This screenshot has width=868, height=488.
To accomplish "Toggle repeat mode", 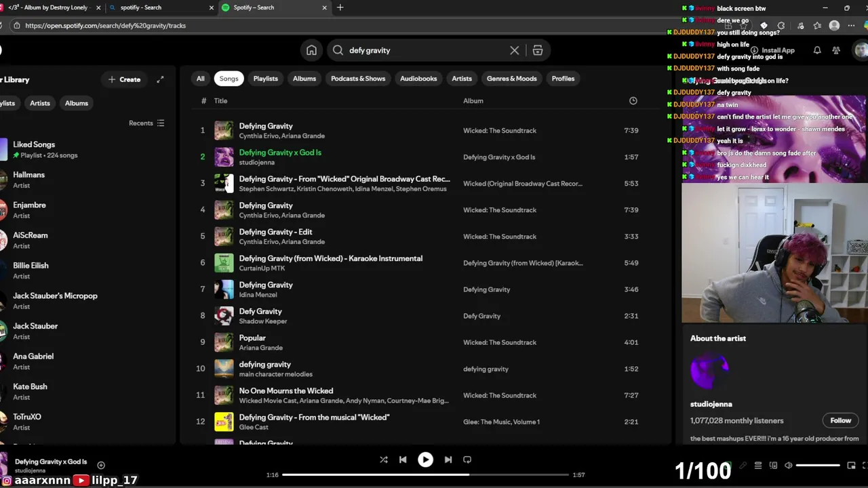I will [467, 460].
